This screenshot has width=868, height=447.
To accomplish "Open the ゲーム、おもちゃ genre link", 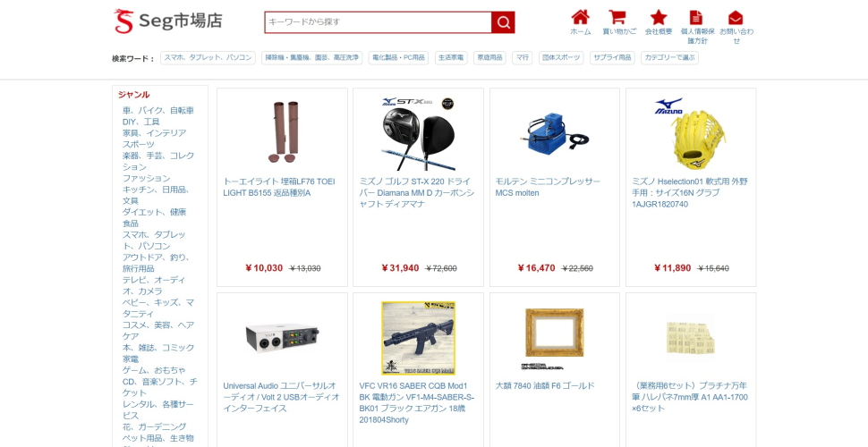I will [x=154, y=370].
